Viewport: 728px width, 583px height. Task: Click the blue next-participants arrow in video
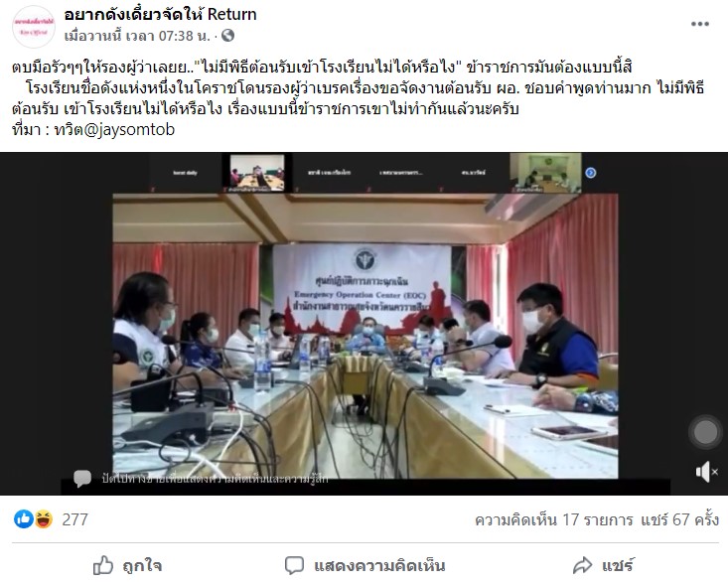coord(591,173)
